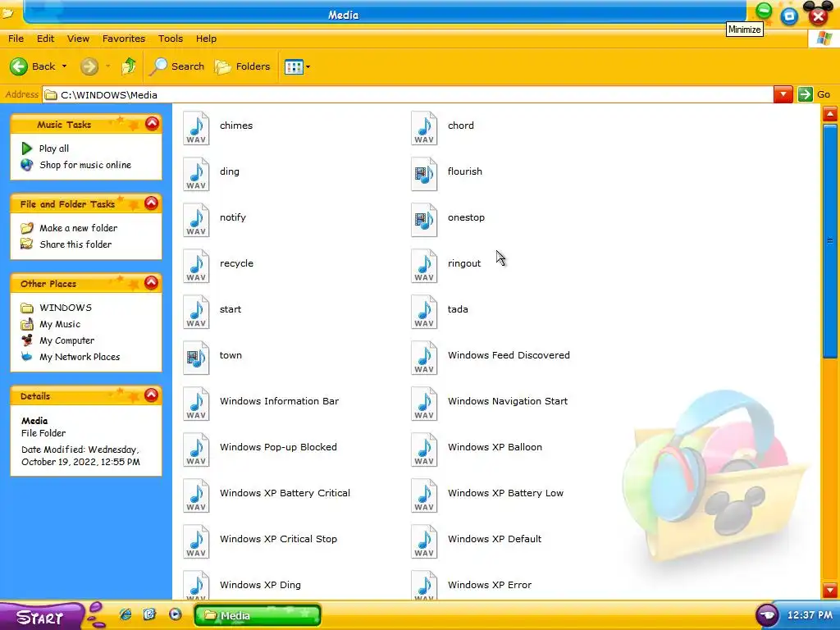Viewport: 840px width, 630px height.
Task: Launch Windows Media Player quick launch icon
Action: [x=176, y=614]
